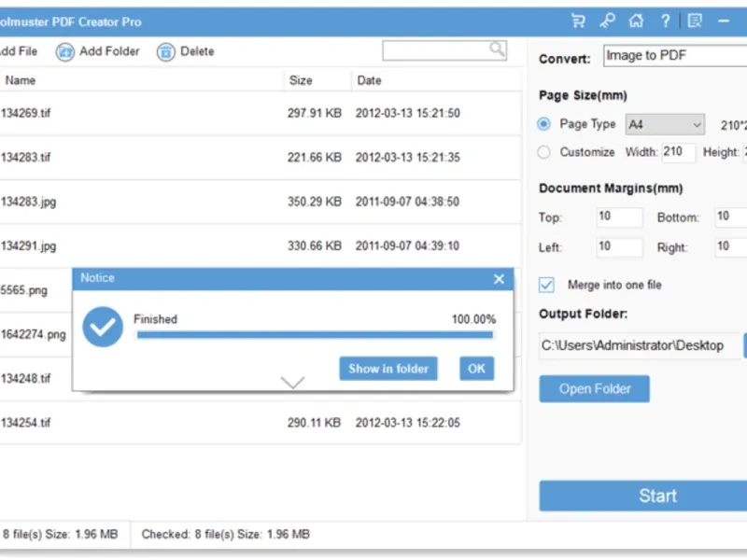This screenshot has width=747, height=560.
Task: Expand details arrow in Notice dialog
Action: point(292,382)
